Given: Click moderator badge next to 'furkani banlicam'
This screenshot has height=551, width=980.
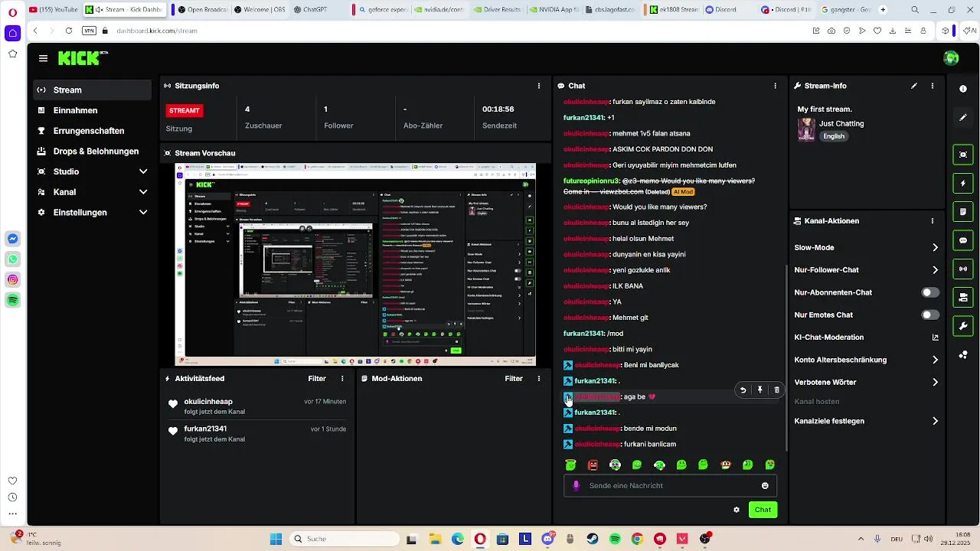Looking at the screenshot, I should (x=568, y=444).
